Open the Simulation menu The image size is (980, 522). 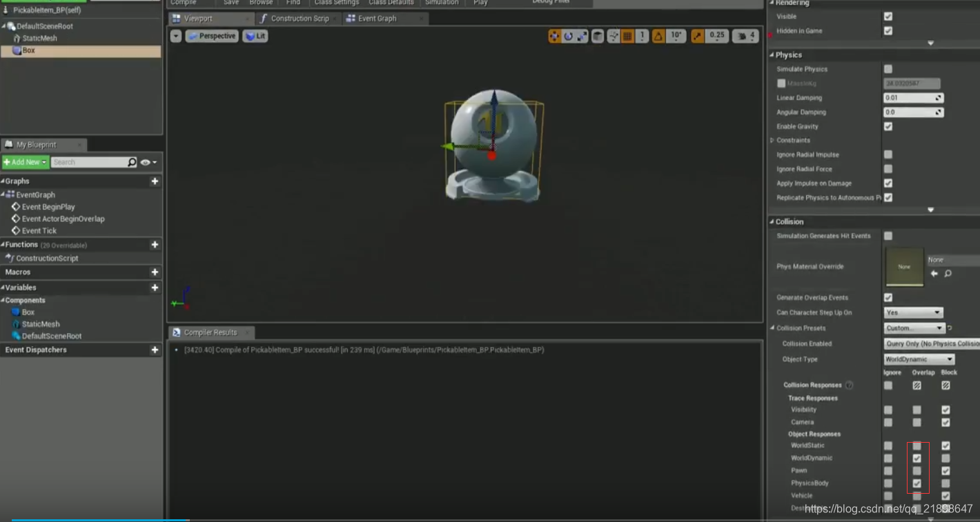pyautogui.click(x=442, y=3)
